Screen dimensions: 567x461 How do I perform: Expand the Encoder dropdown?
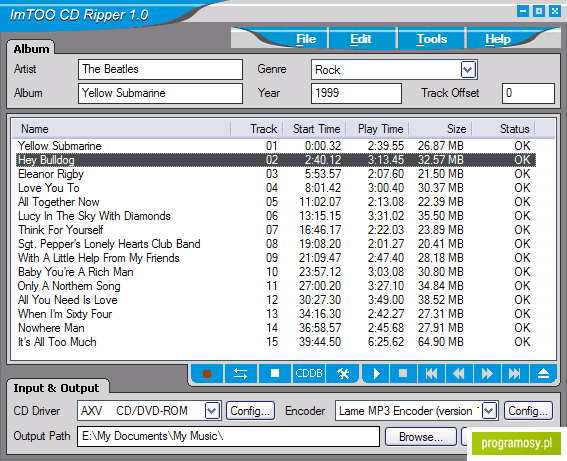(489, 411)
